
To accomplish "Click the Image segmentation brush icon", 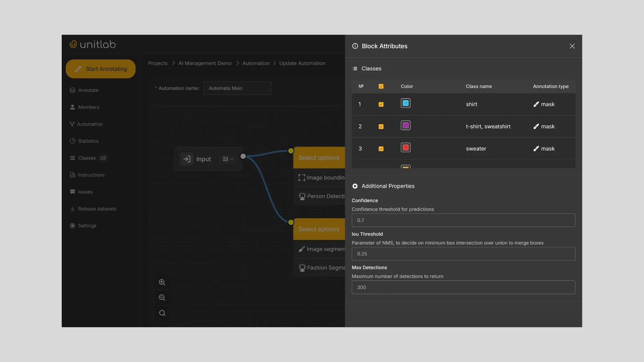I will (x=302, y=249).
